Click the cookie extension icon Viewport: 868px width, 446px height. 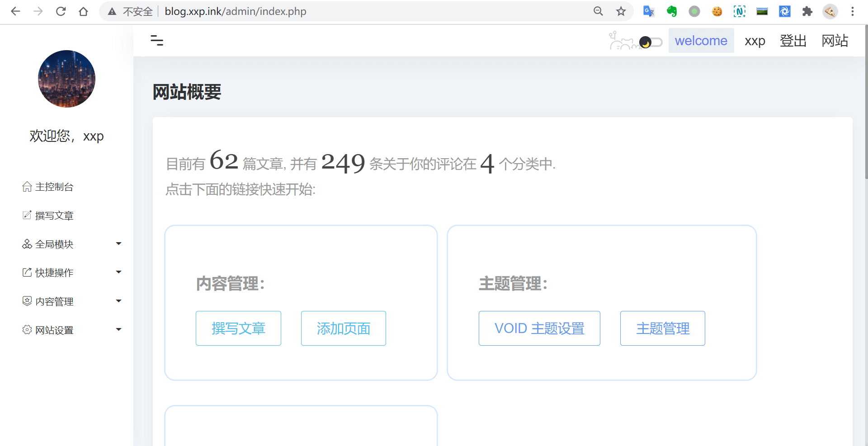pyautogui.click(x=717, y=11)
